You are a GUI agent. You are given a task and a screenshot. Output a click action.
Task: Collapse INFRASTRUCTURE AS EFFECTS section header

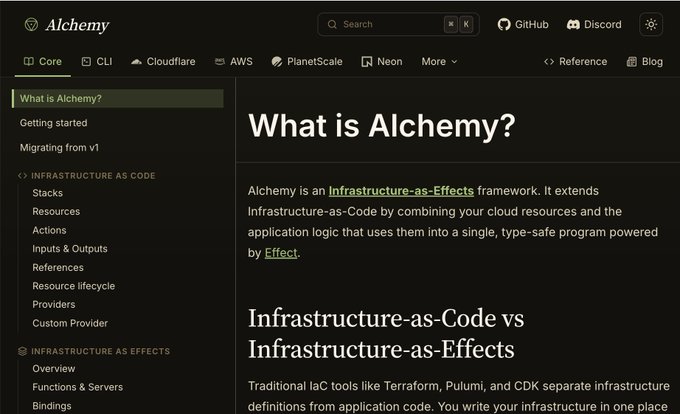pyautogui.click(x=101, y=351)
